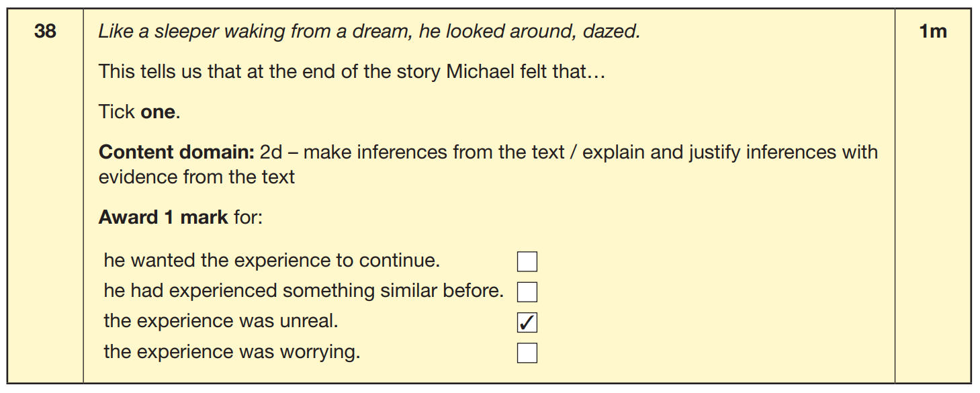Tick the checkbox for 'he wanted the experience to continue'
Image resolution: width=980 pixels, height=393 pixels.
click(x=527, y=262)
